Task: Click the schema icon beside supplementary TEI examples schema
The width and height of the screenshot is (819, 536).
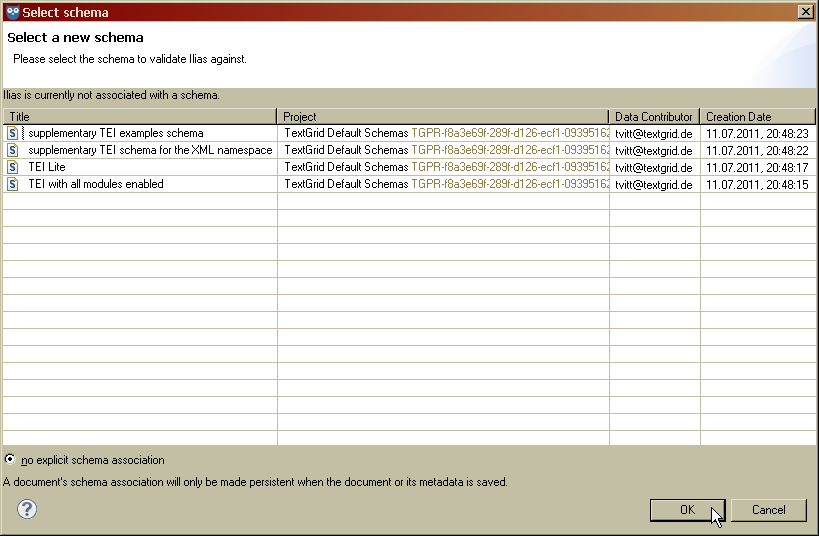Action: [x=13, y=133]
